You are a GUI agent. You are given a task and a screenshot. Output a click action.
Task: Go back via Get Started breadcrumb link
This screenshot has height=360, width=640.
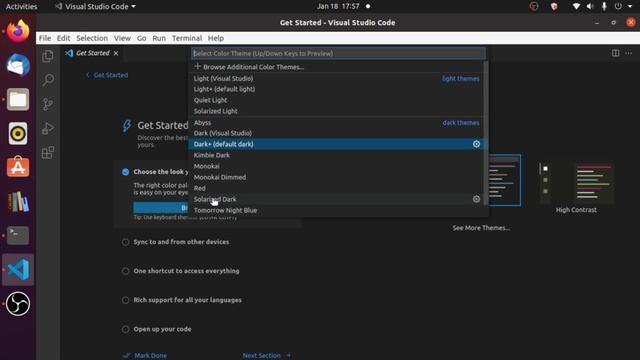pyautogui.click(x=107, y=75)
